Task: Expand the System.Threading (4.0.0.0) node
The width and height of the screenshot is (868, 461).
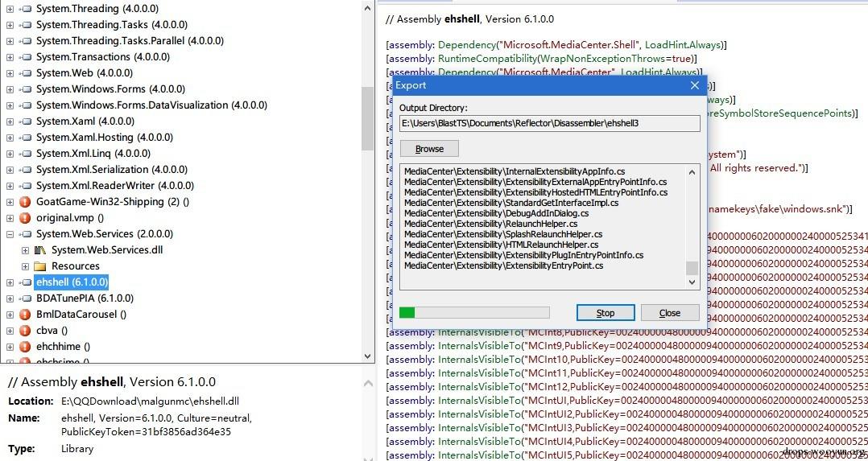Action: click(x=10, y=9)
